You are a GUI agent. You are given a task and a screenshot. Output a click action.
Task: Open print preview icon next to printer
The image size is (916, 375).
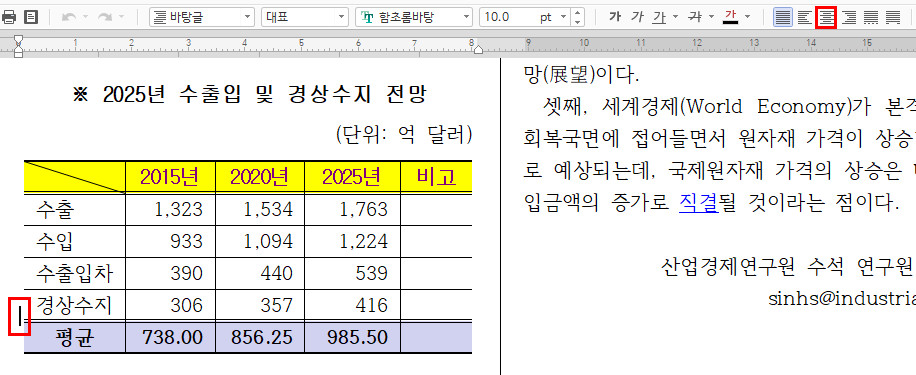(x=30, y=18)
